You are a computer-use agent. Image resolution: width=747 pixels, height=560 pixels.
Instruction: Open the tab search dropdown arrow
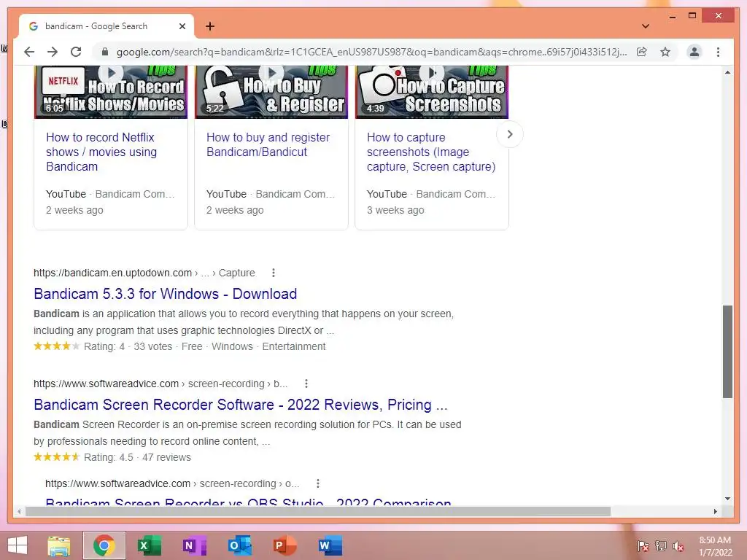(646, 26)
